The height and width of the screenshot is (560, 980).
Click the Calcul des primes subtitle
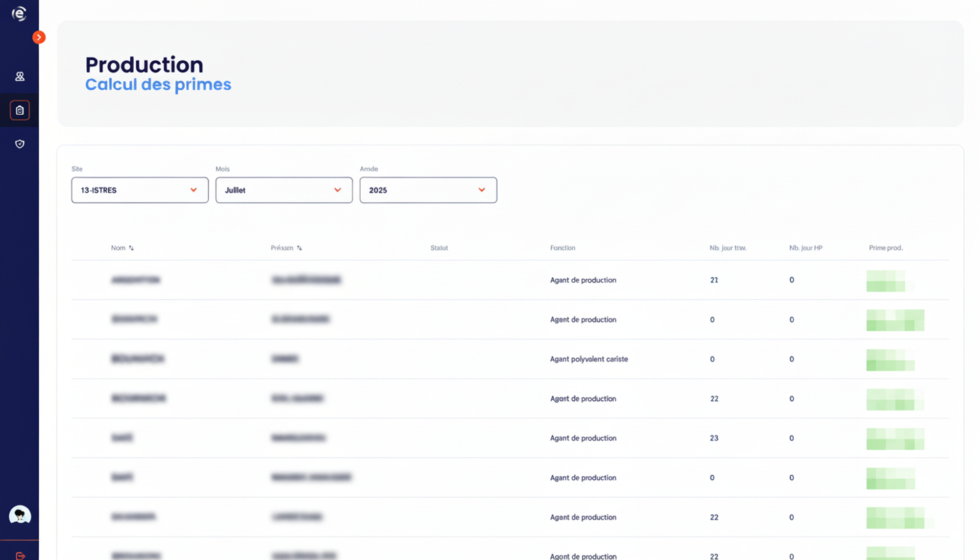[x=158, y=84]
